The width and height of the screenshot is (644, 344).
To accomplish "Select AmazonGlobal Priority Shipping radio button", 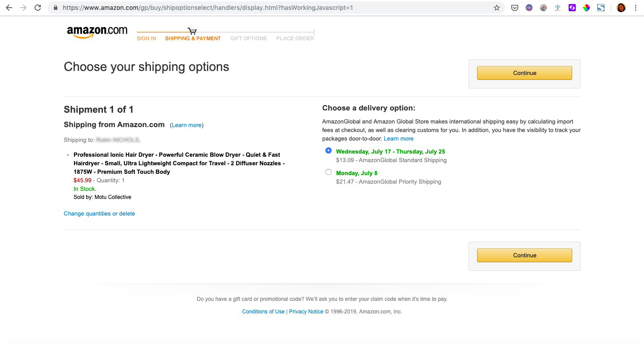I will coord(329,172).
